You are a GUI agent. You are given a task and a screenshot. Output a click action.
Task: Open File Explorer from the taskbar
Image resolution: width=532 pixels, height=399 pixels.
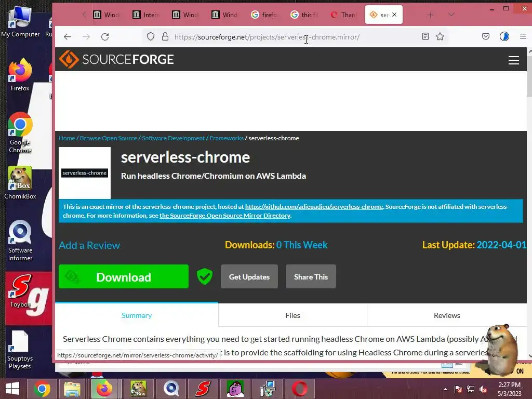pos(72,389)
